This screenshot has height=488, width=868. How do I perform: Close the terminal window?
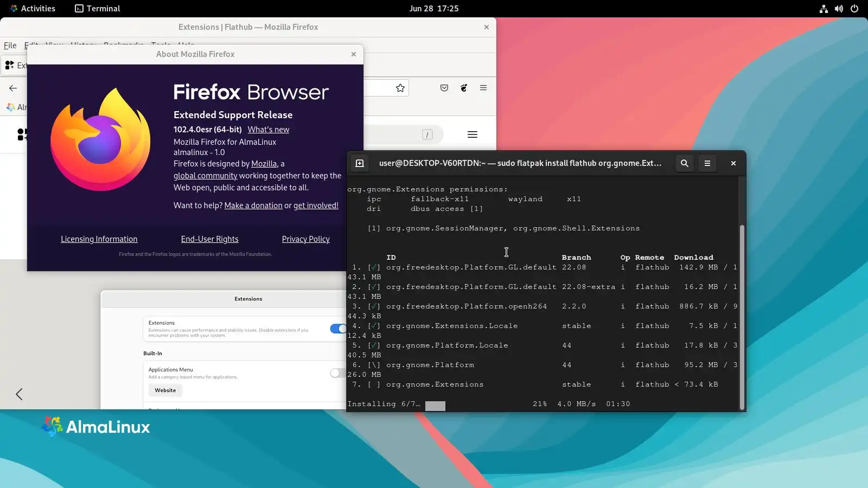pyautogui.click(x=733, y=163)
